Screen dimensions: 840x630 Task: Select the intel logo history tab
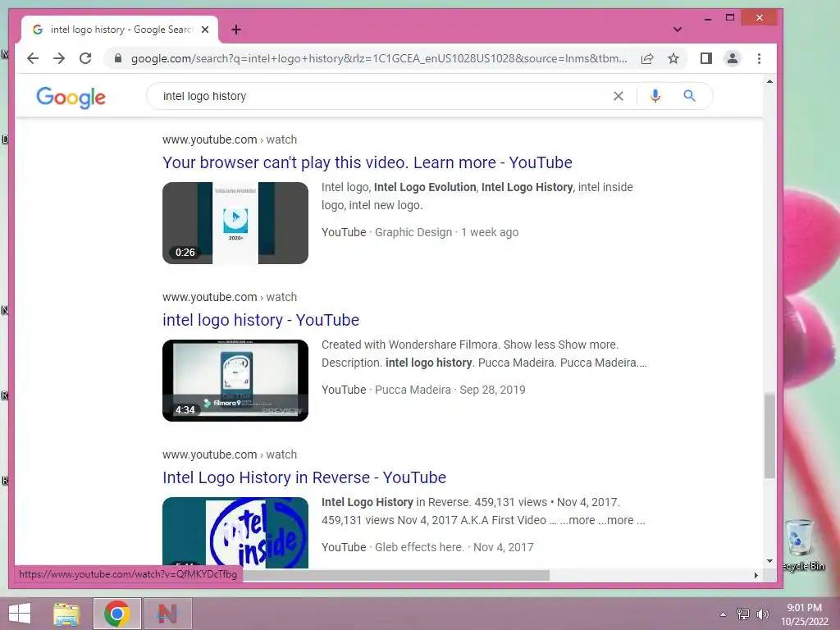coord(120,30)
